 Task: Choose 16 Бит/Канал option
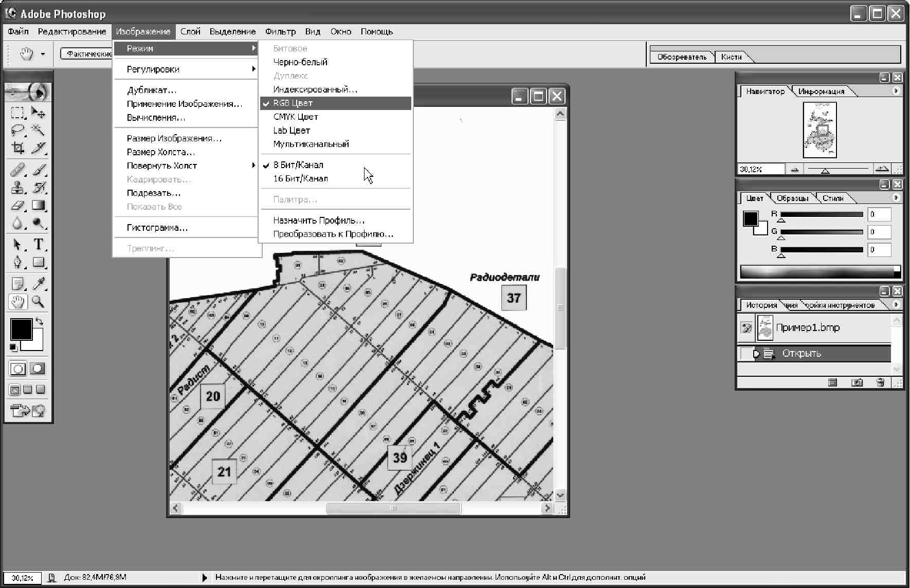coord(336,178)
